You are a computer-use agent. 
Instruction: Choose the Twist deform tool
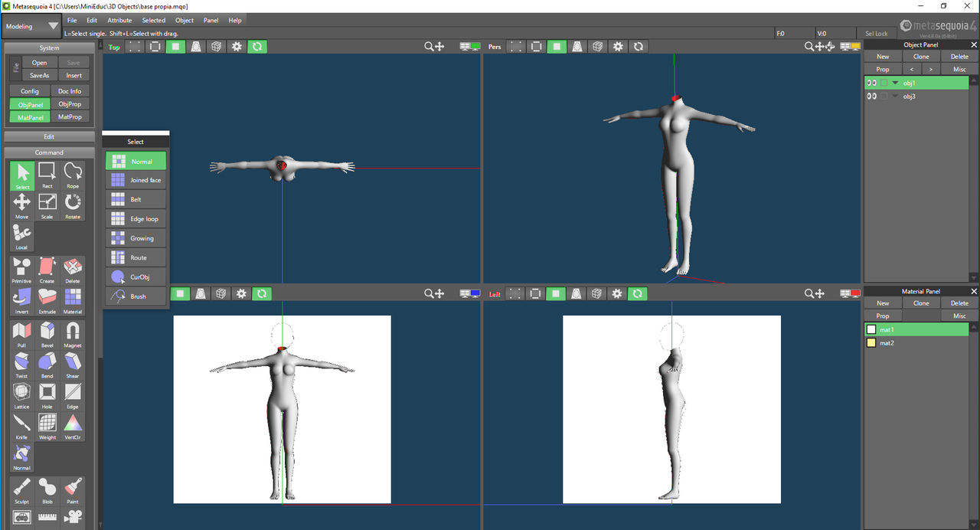(22, 365)
